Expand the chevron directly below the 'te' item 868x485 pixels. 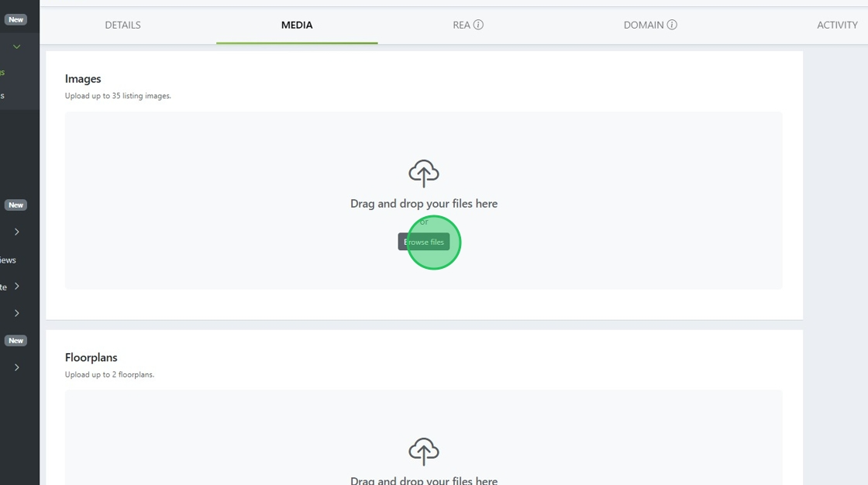tap(16, 313)
